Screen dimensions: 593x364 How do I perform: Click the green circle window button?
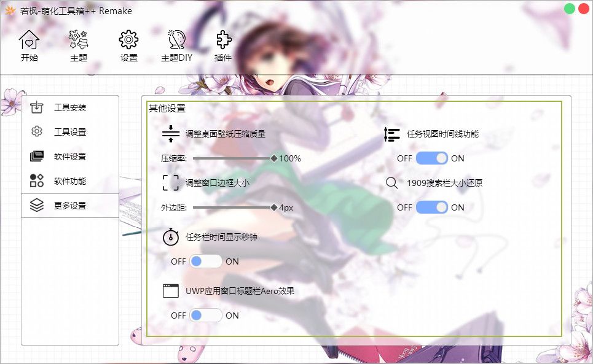(x=570, y=9)
